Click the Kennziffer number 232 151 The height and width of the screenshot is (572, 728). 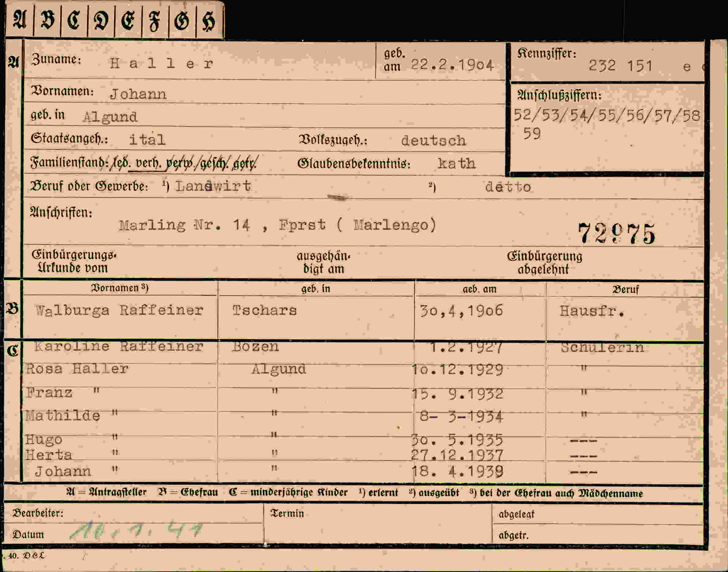pos(621,66)
